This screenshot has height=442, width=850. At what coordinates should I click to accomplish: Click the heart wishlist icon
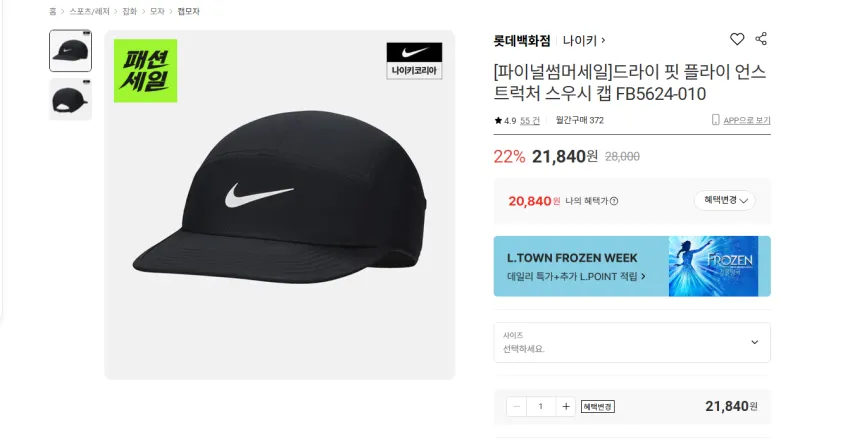pyautogui.click(x=737, y=39)
